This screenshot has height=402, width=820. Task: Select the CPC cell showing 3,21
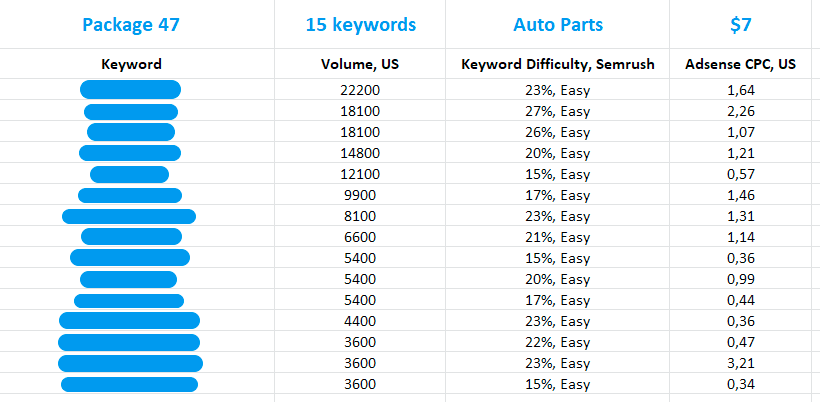741,363
